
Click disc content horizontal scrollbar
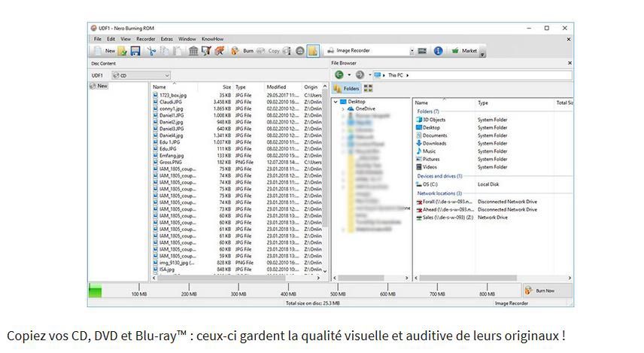pos(221,278)
